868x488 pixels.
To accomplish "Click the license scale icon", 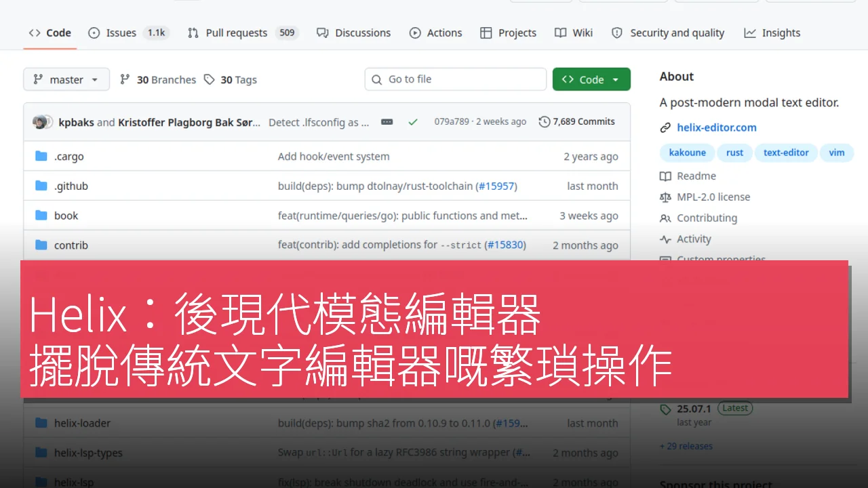I will 665,197.
